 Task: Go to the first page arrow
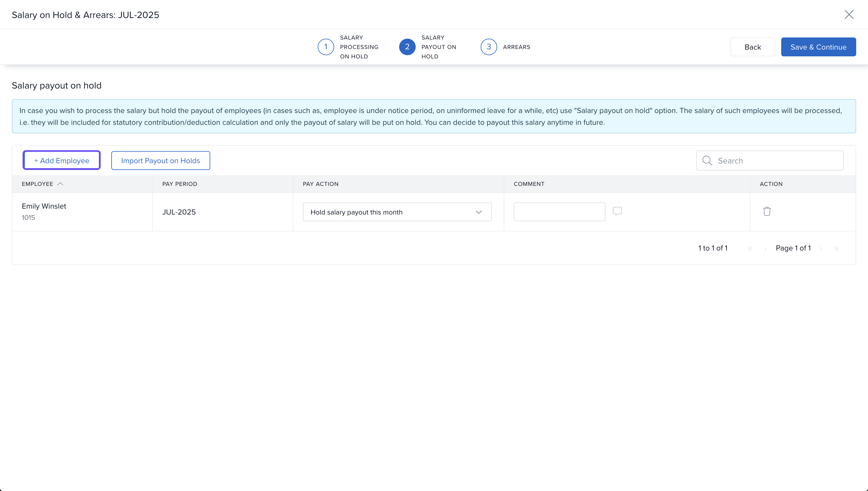[x=750, y=248]
